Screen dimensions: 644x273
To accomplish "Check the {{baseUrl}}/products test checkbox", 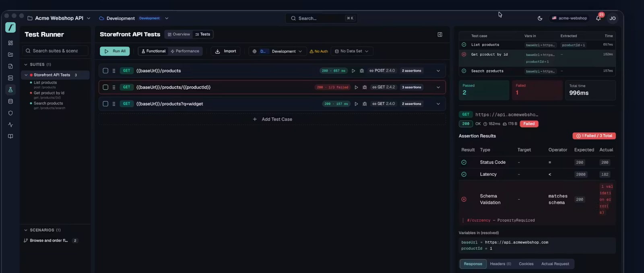I will point(105,71).
